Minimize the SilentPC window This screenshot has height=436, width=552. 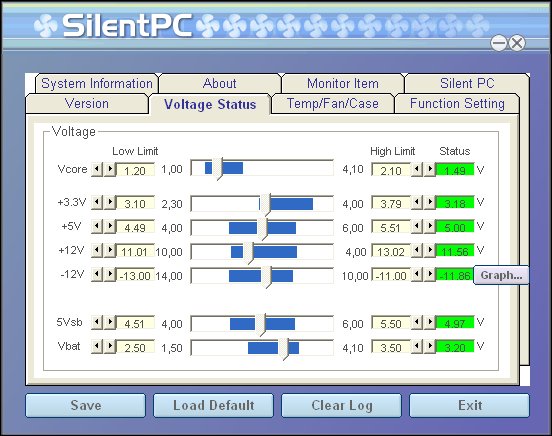tap(499, 43)
